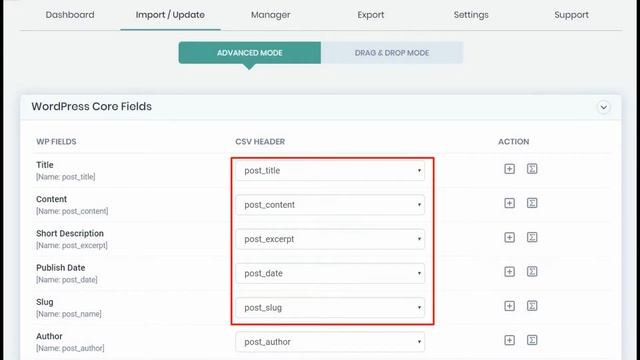Open the post_date CSV header dropdown
The image size is (640, 360).
[330, 273]
